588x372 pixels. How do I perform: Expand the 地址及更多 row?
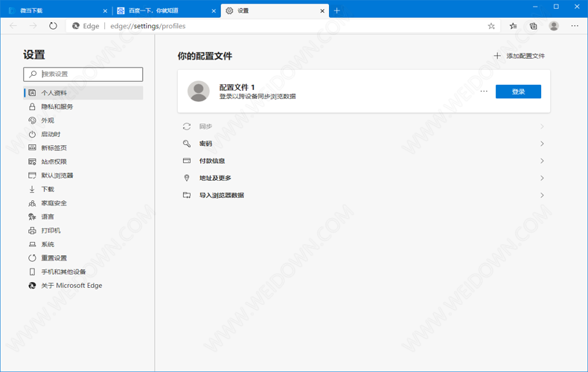tap(363, 178)
